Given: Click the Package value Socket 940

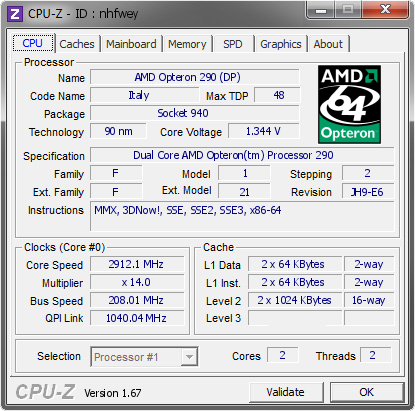Looking at the screenshot, I should pyautogui.click(x=195, y=113).
